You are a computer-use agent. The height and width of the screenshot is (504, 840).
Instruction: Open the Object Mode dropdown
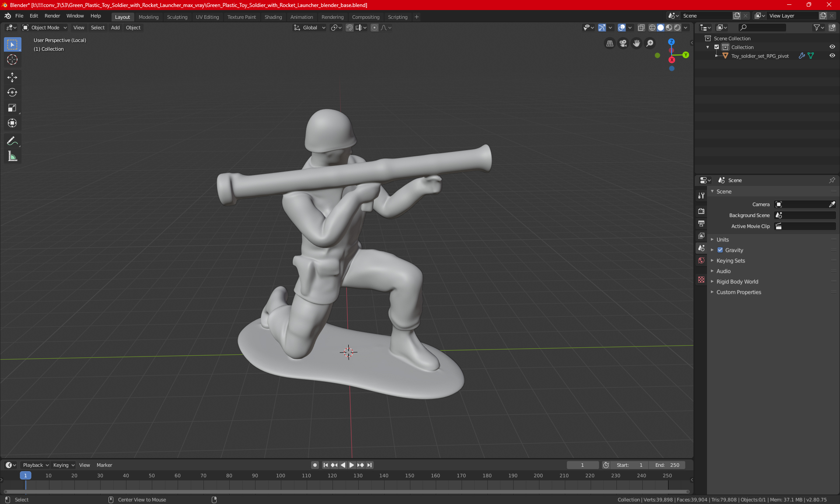45,28
